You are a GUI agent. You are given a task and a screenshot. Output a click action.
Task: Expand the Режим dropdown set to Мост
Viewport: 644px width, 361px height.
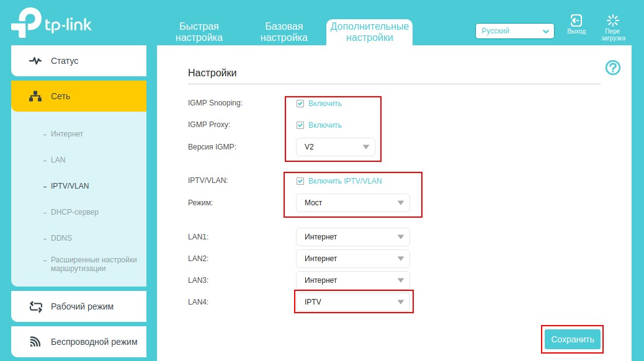coord(352,203)
